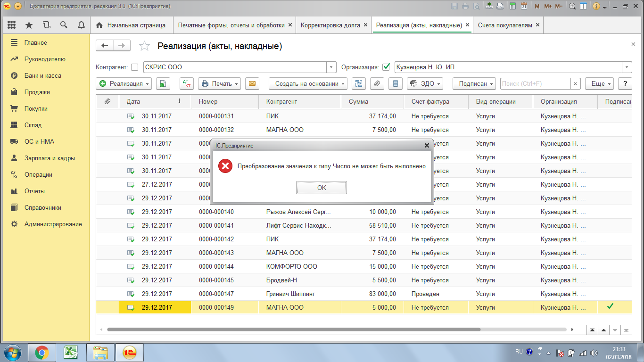Click the M memory button in title bar
644x362 pixels.
coord(537,6)
